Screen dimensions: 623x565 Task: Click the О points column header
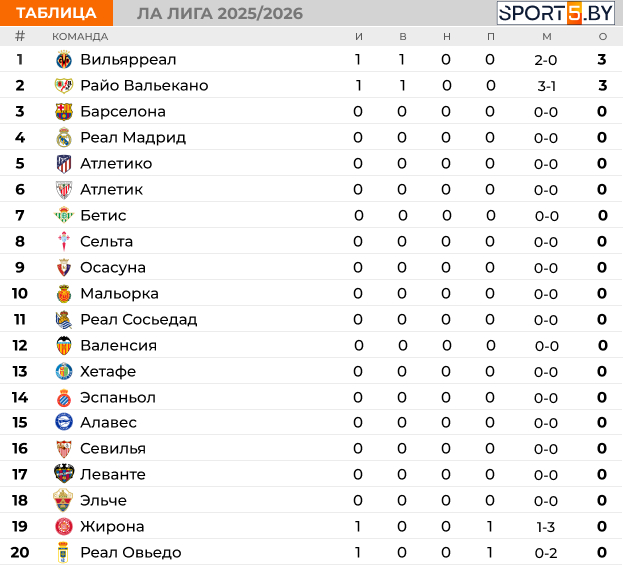[603, 37]
